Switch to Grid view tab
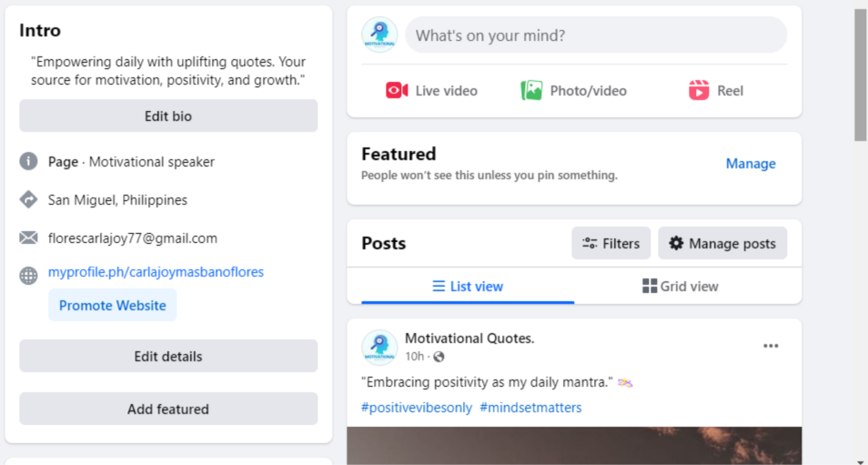Screen dimensions: 868x465 680,286
